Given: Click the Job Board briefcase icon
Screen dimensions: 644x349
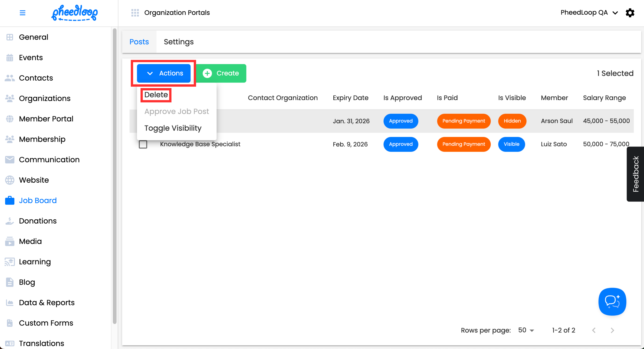Looking at the screenshot, I should coord(10,201).
